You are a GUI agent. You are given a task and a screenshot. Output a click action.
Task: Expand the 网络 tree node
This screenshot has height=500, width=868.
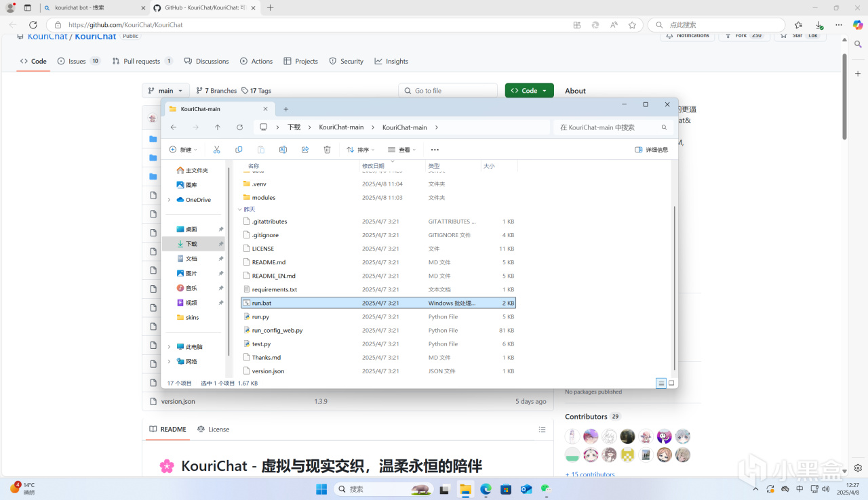(x=169, y=362)
